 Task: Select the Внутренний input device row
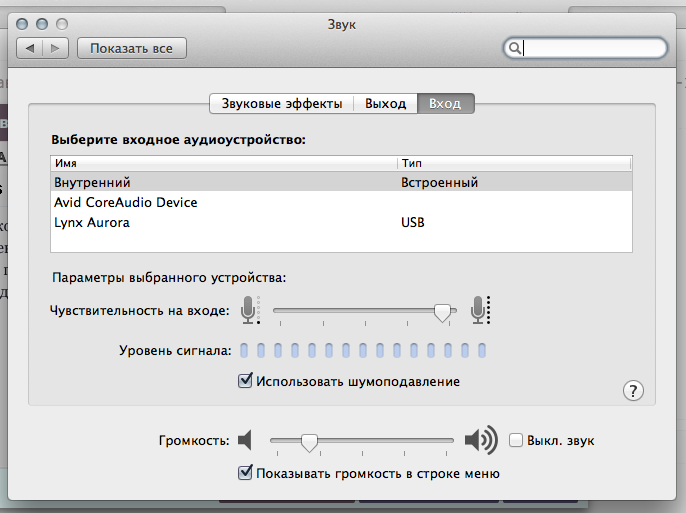(341, 182)
